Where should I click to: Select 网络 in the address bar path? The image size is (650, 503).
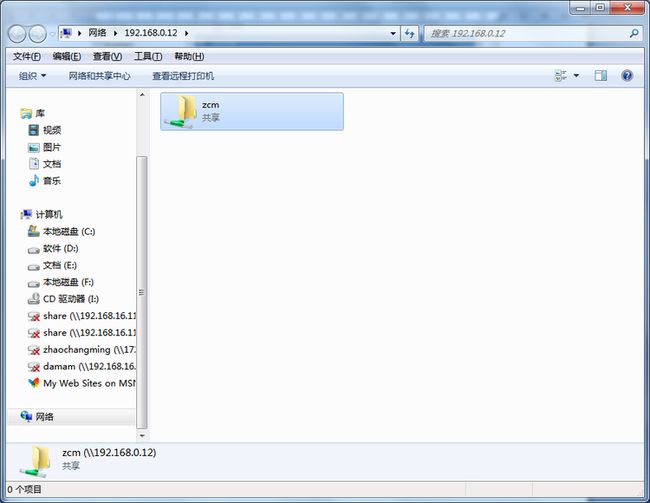click(97, 33)
